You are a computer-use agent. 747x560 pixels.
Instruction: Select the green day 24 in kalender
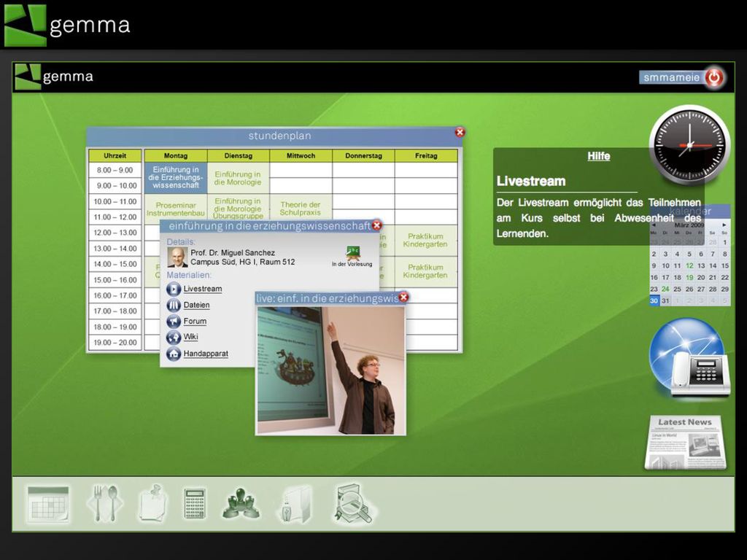click(665, 289)
